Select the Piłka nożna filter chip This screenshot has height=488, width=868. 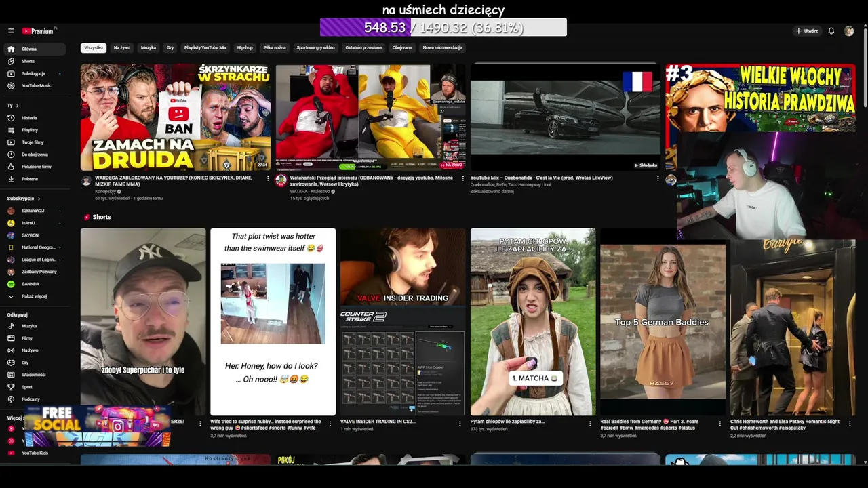coord(275,48)
